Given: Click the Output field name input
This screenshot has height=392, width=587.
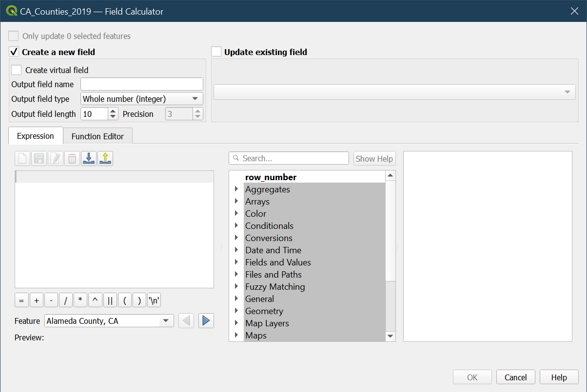Looking at the screenshot, I should pyautogui.click(x=141, y=84).
